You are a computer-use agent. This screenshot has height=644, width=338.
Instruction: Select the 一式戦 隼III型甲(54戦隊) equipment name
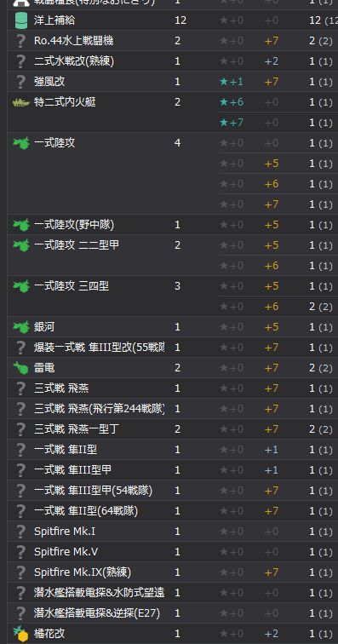(x=94, y=491)
